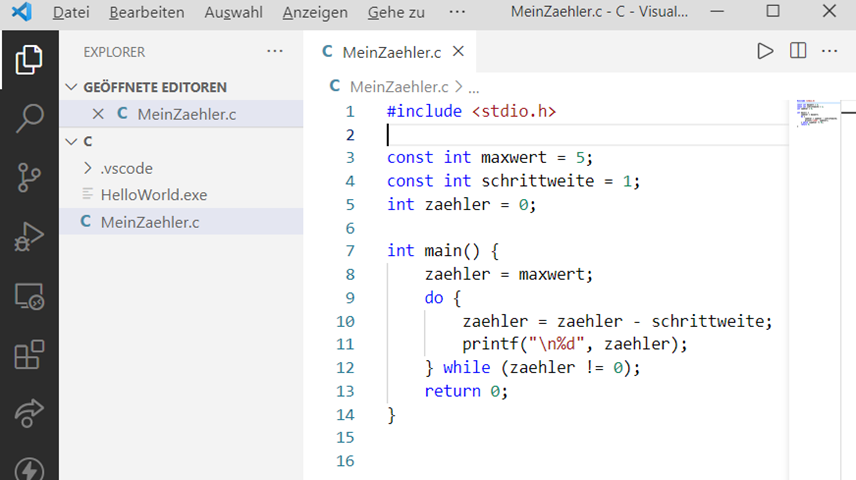Select the MeinZaehler.c editor tab
Screen dimensions: 856x480
tap(391, 52)
